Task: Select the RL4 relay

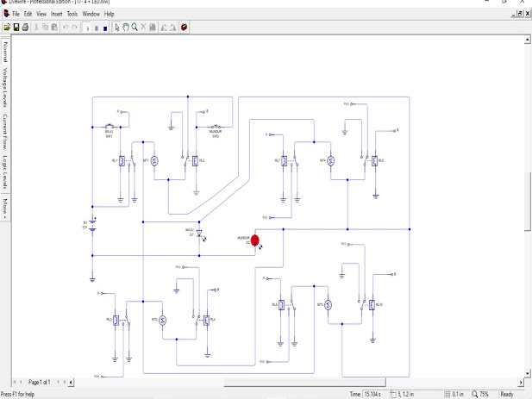Action: [x=206, y=320]
